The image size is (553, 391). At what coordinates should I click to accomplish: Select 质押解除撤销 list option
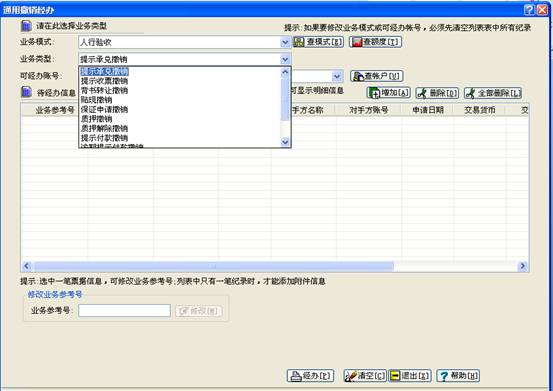click(x=104, y=128)
